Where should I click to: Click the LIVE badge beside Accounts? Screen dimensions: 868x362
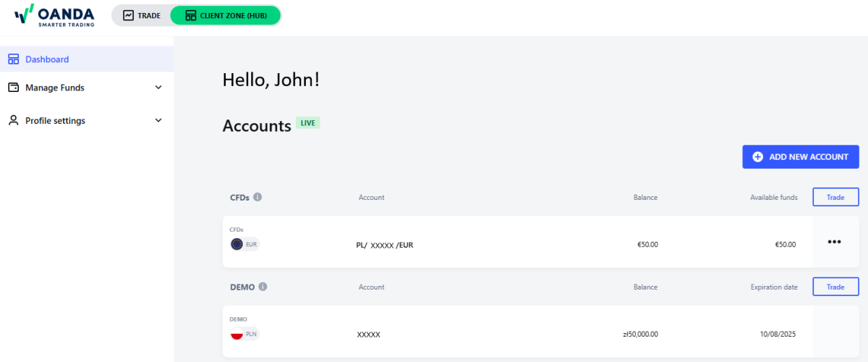coord(307,123)
